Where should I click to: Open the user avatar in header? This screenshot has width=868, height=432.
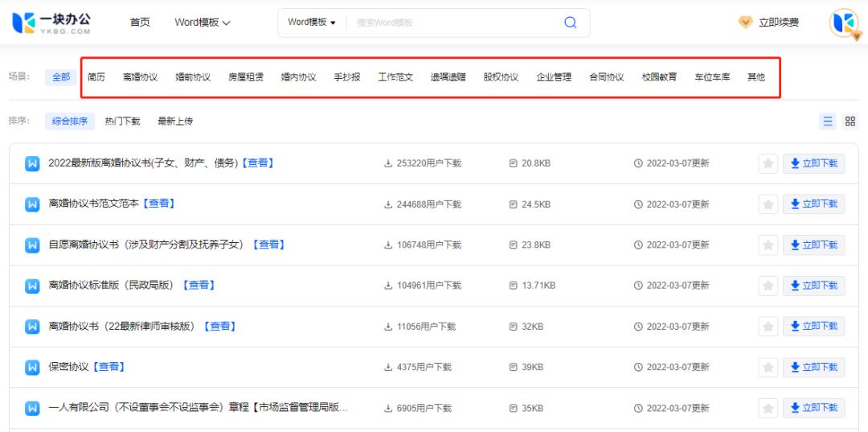845,23
